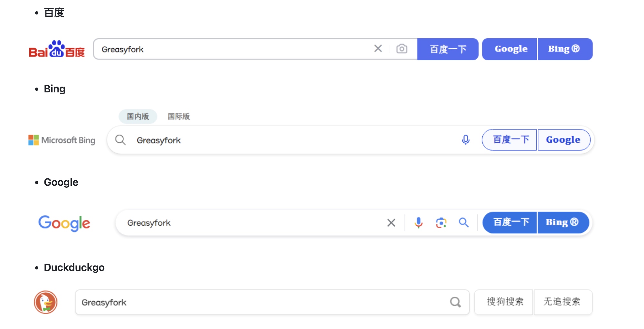Click Bing magnifier search icon

[x=120, y=140]
